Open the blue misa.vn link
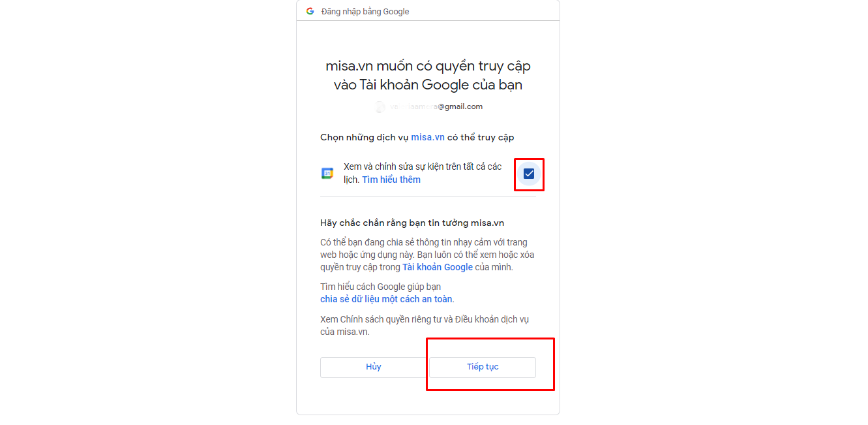Screen dimensions: 868x425 click(428, 137)
